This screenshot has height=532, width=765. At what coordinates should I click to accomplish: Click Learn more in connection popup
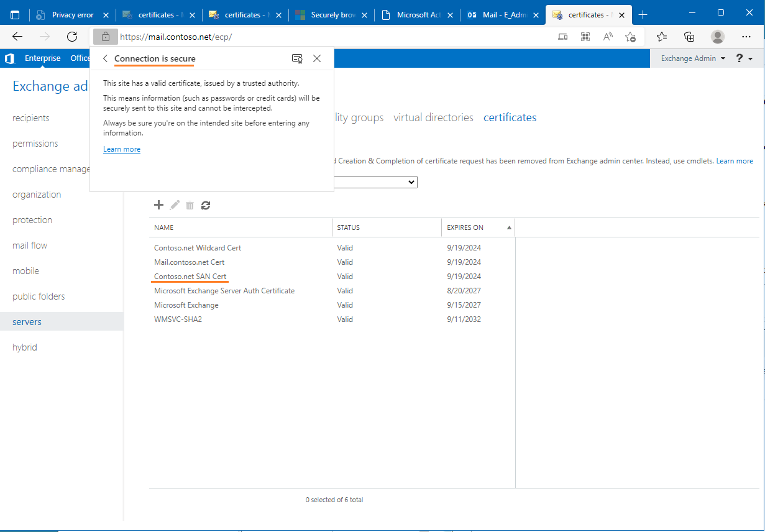[x=122, y=149]
